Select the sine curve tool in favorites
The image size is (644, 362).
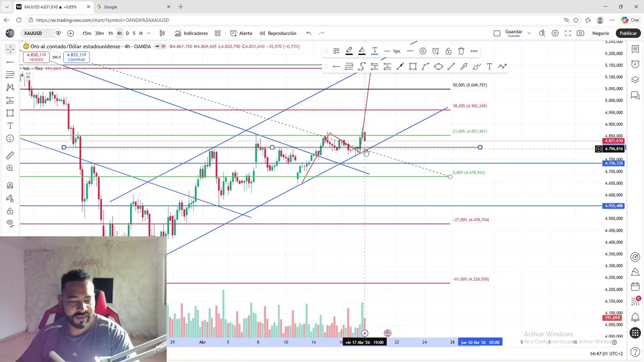click(x=362, y=66)
